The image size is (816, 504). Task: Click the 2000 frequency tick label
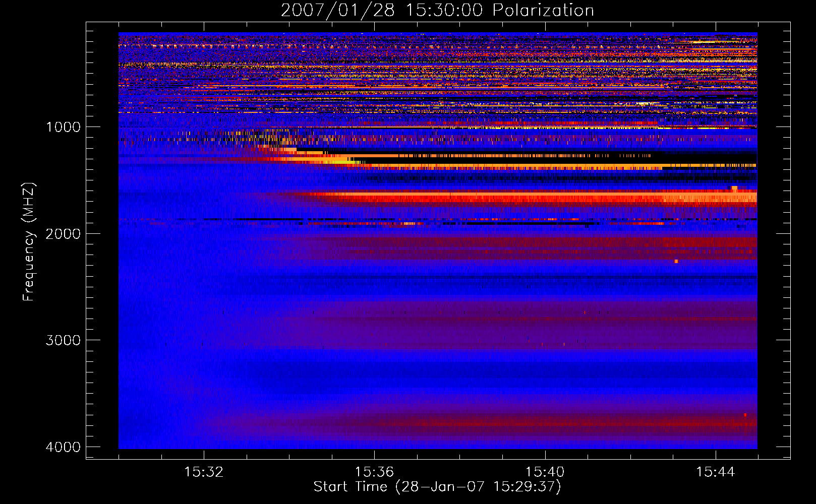coord(63,234)
